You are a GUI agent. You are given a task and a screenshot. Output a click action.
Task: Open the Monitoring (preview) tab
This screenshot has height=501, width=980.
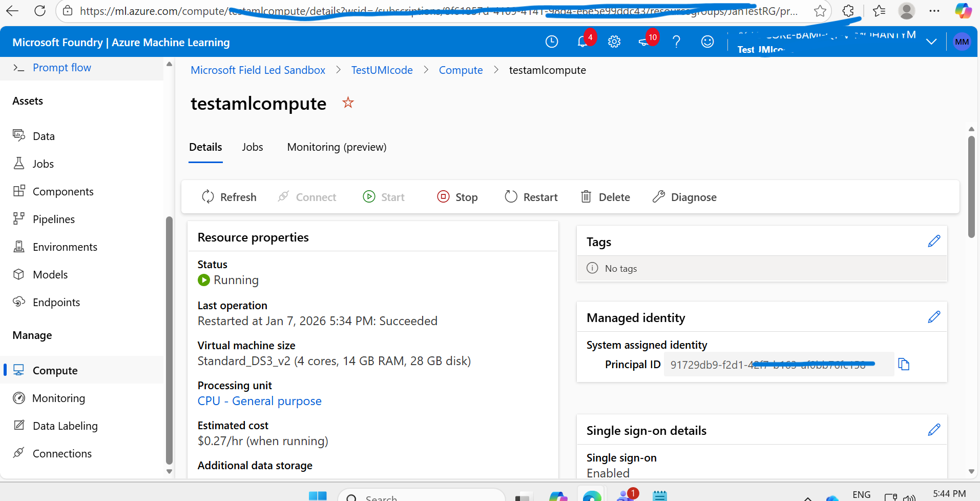click(x=337, y=147)
